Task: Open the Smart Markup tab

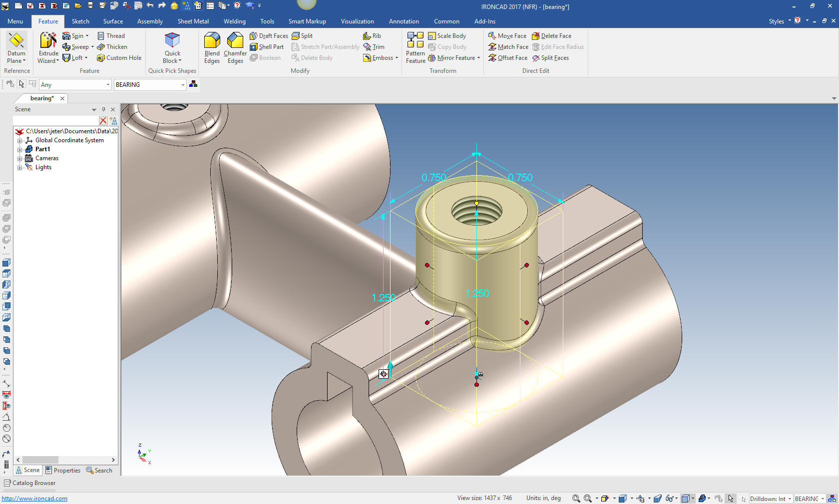Action: (x=307, y=21)
